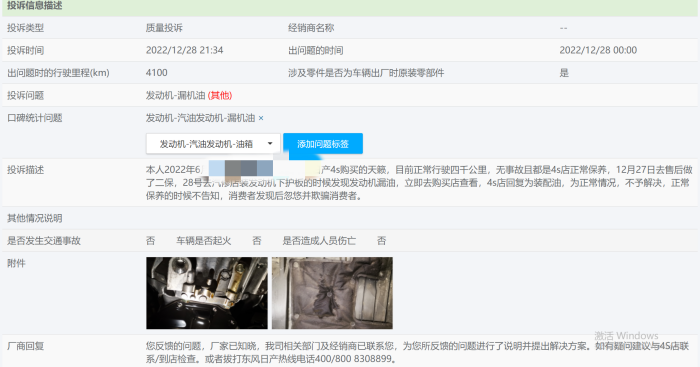Select the mileage value 4100

156,73
